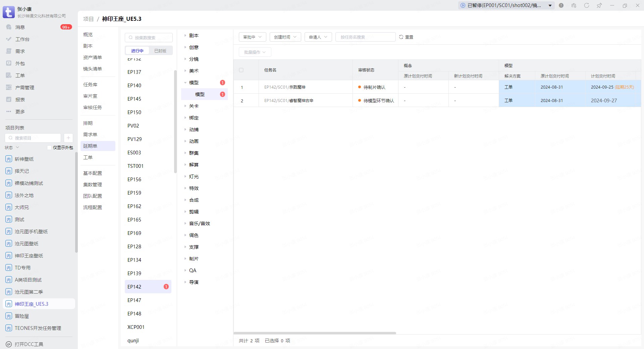This screenshot has height=349, width=644.
Task: Open the 工单 menu item
Action: [88, 157]
